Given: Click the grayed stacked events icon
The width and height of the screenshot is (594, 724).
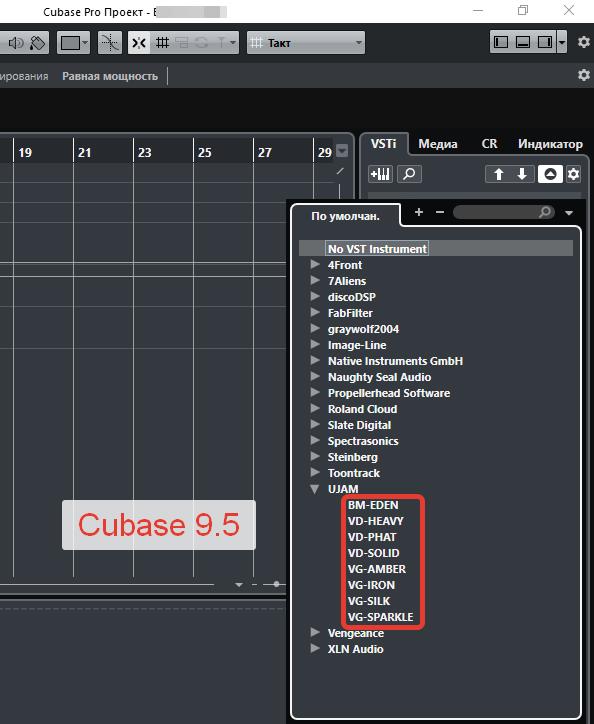Looking at the screenshot, I should pos(182,43).
